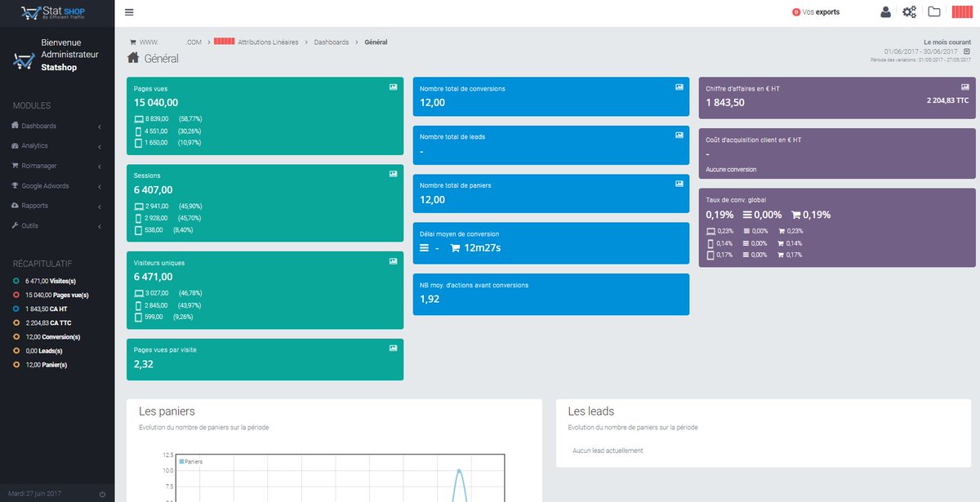Click the Le mois courant label
Screen dimensions: 980x502
coord(947,42)
